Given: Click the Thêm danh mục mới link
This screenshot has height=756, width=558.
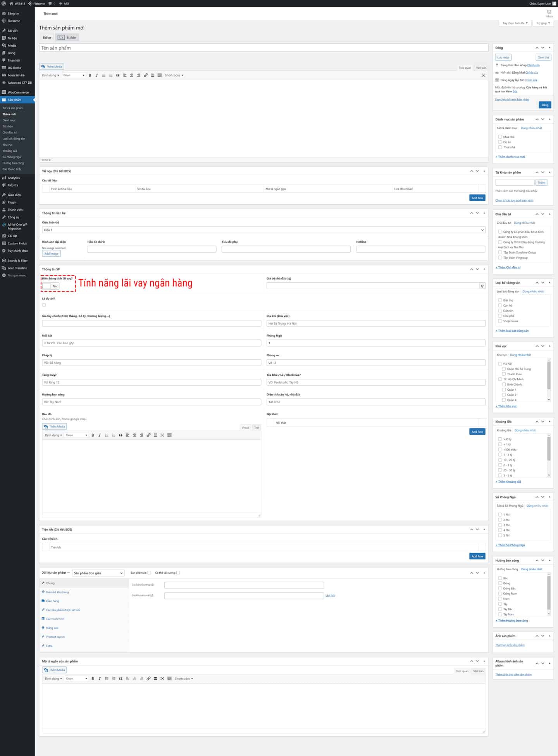Looking at the screenshot, I should [511, 157].
